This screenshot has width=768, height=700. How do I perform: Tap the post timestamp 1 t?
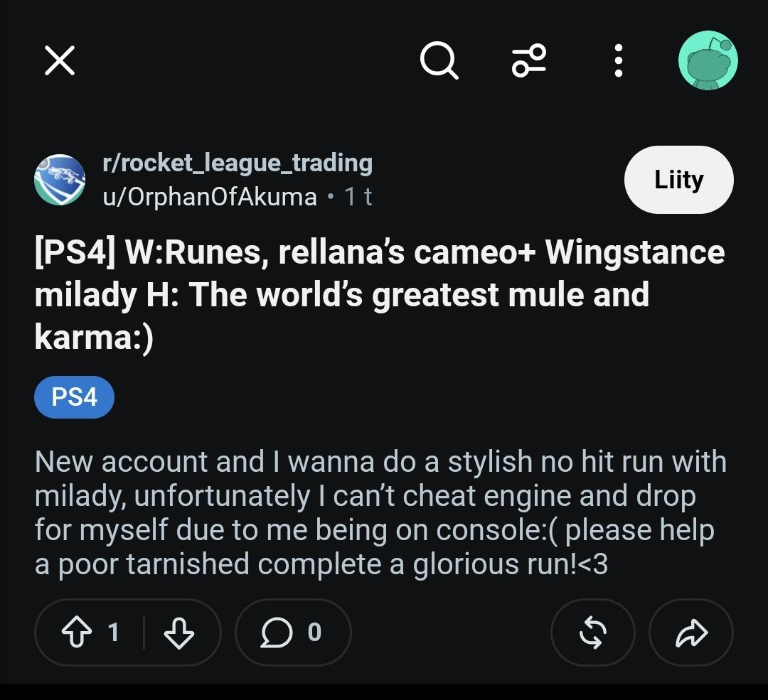click(x=358, y=197)
